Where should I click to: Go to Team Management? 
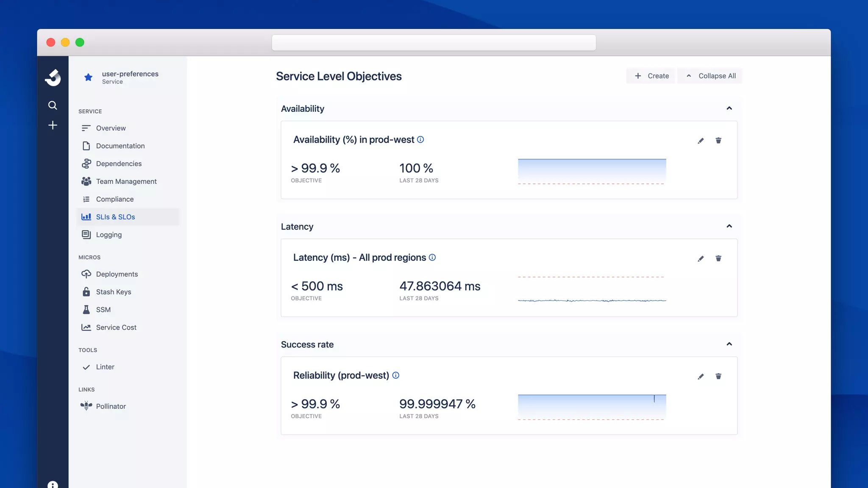click(126, 181)
